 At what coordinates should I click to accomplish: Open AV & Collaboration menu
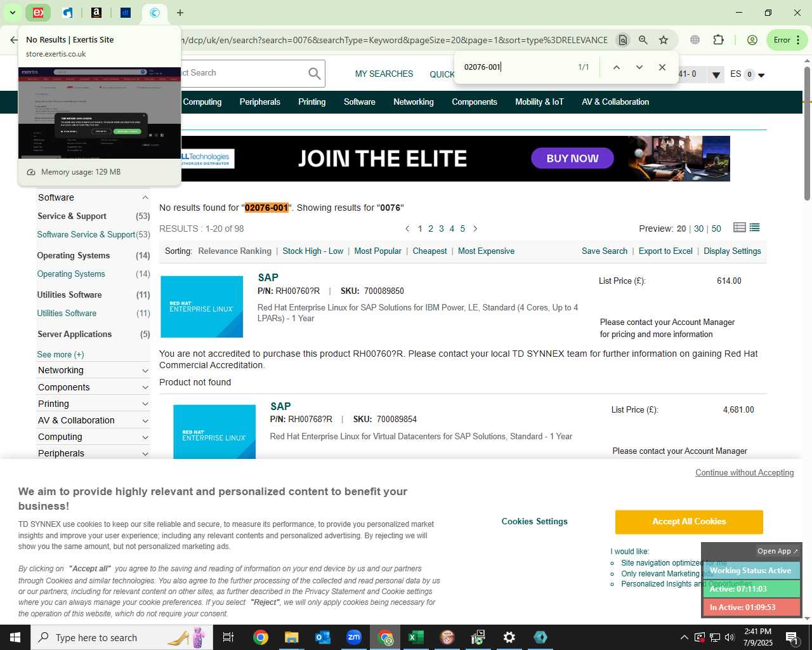click(615, 102)
